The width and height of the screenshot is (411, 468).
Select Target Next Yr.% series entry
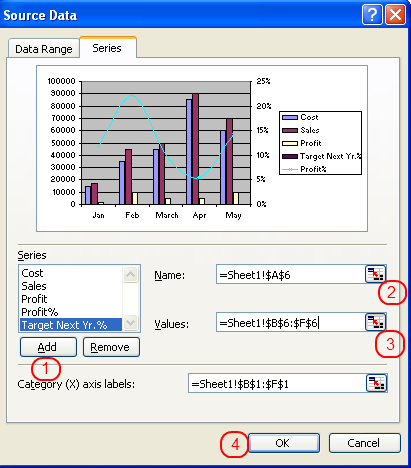click(71, 325)
